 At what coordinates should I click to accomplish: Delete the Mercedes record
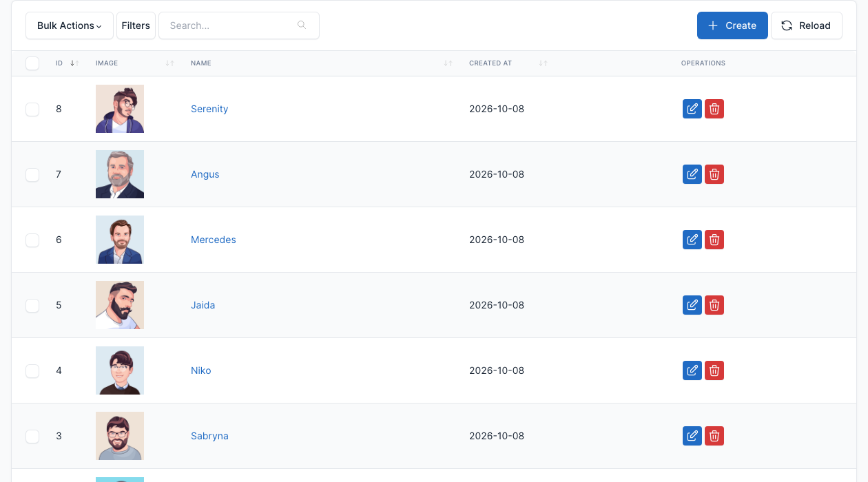pyautogui.click(x=714, y=240)
